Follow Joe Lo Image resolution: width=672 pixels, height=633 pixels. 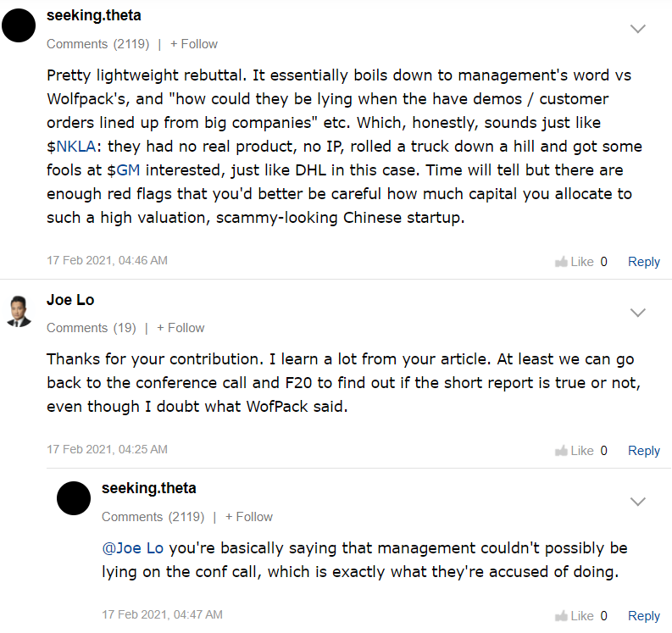(x=180, y=328)
